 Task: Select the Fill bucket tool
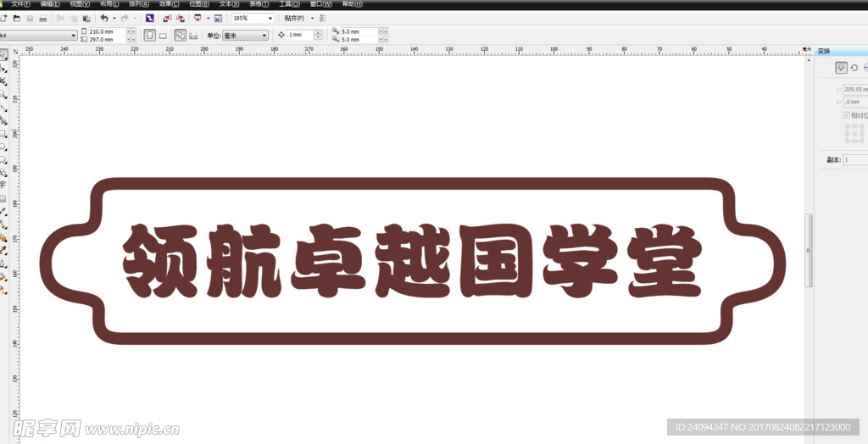(x=3, y=277)
